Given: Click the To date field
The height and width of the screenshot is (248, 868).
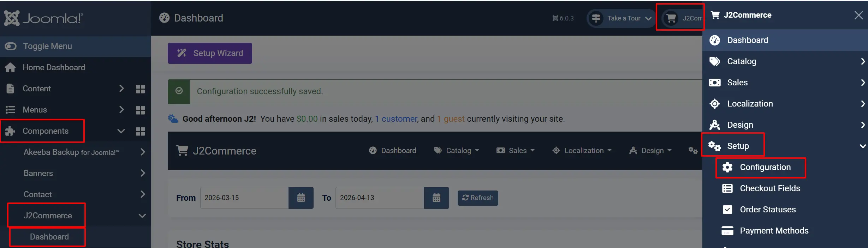Looking at the screenshot, I should click(x=380, y=198).
